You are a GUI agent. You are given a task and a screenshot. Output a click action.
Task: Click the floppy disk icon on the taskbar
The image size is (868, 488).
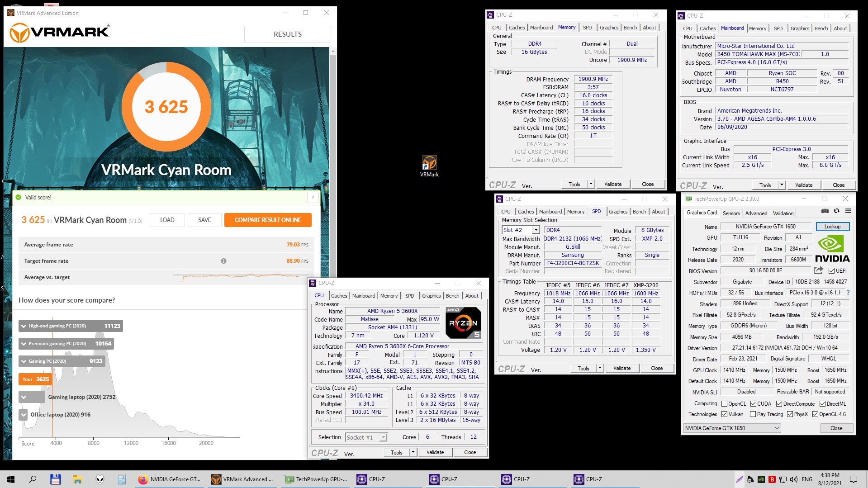(55, 479)
